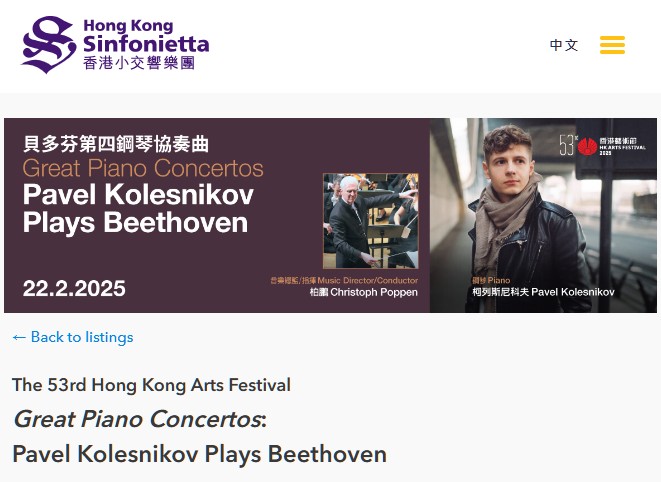Viewport: 661px width, 482px height.
Task: Click The 53rd Hong Kong Arts Festival subtitle
Action: [x=151, y=385]
